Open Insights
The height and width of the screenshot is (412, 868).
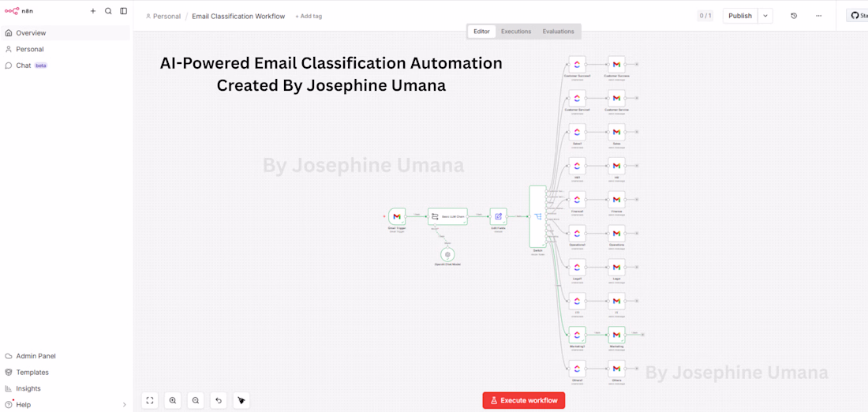(x=65, y=388)
